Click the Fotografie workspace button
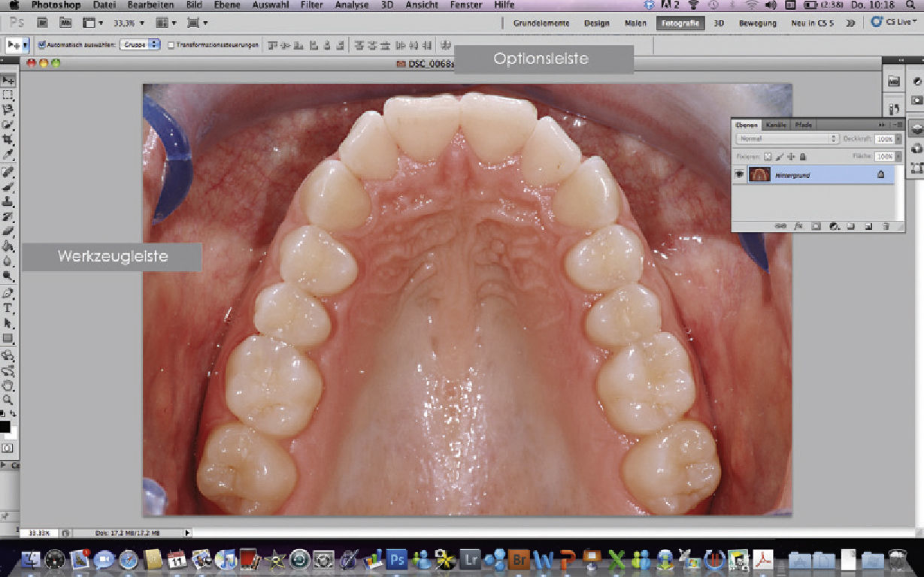The width and height of the screenshot is (924, 577). [x=680, y=23]
